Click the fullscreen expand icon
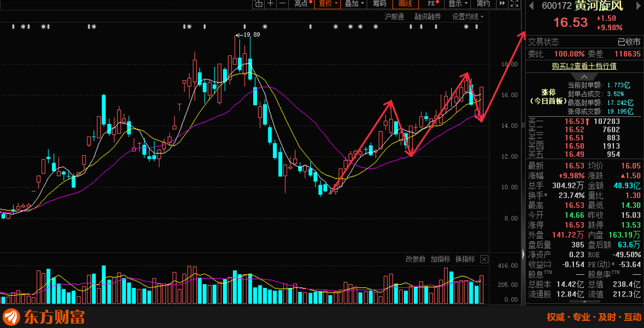 [514, 3]
